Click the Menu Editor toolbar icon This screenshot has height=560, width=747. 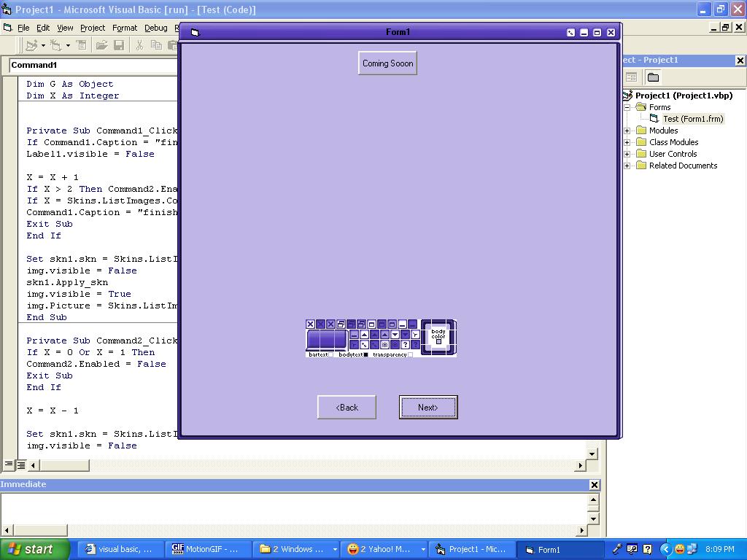tap(82, 45)
